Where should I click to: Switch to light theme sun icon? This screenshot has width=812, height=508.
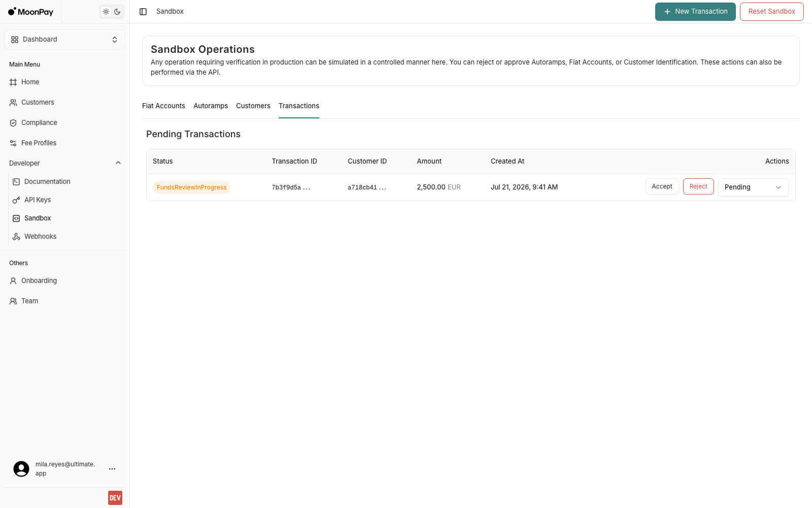click(106, 12)
